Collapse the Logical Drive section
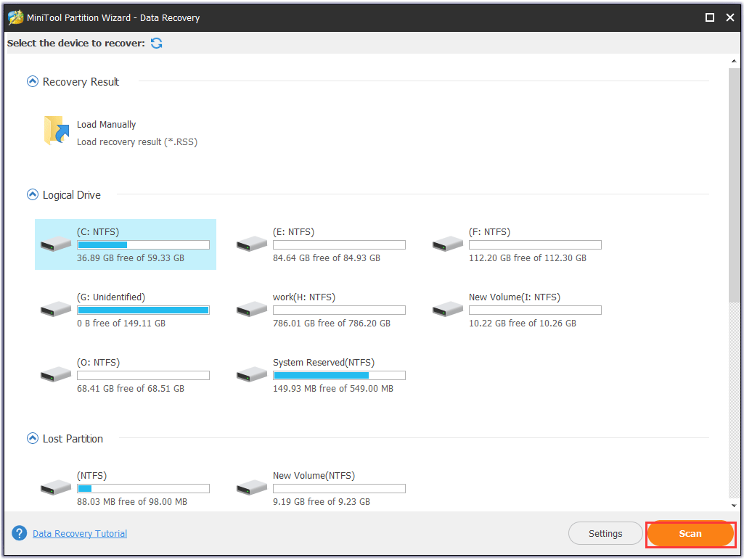744x560 pixels. tap(32, 195)
